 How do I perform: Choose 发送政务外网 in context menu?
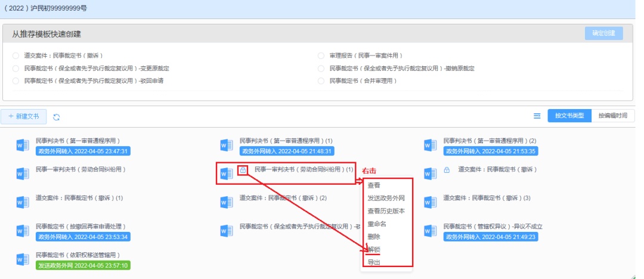pyautogui.click(x=386, y=198)
